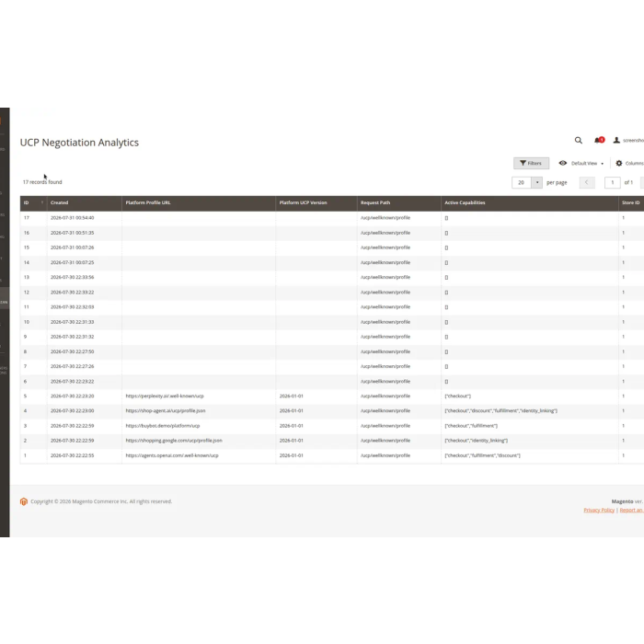Click the current page number field

coord(613,182)
